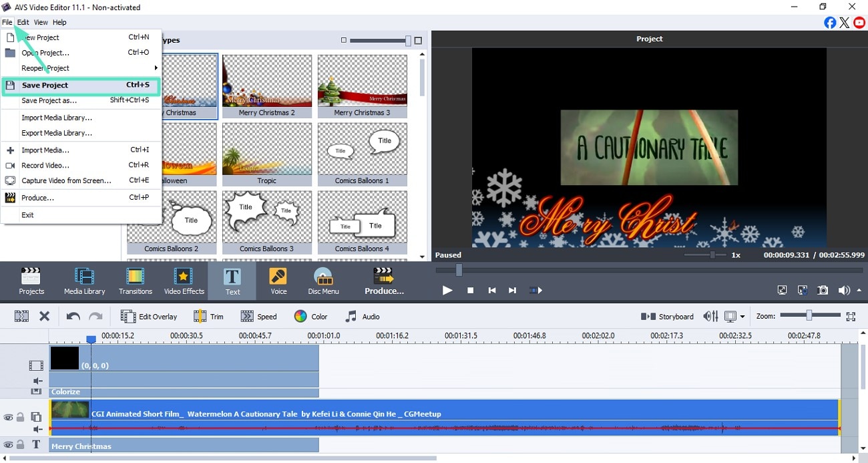
Task: Open the Speed tool
Action: [x=258, y=317]
